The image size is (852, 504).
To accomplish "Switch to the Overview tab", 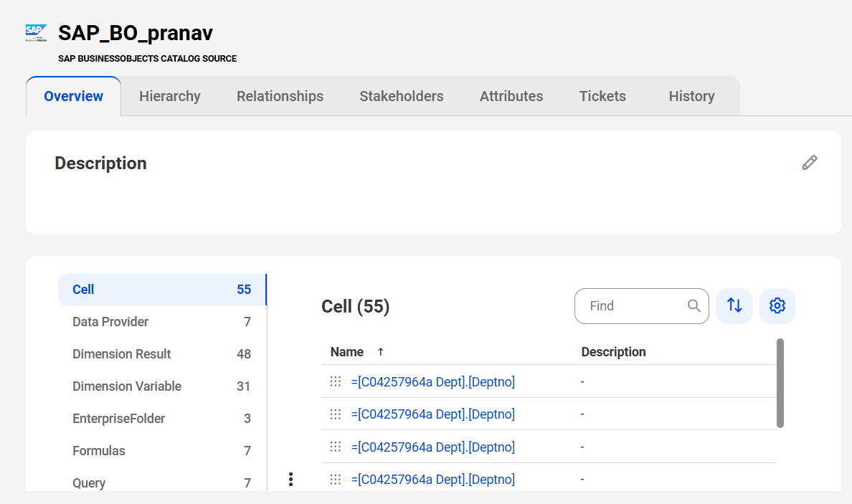I will 73,96.
